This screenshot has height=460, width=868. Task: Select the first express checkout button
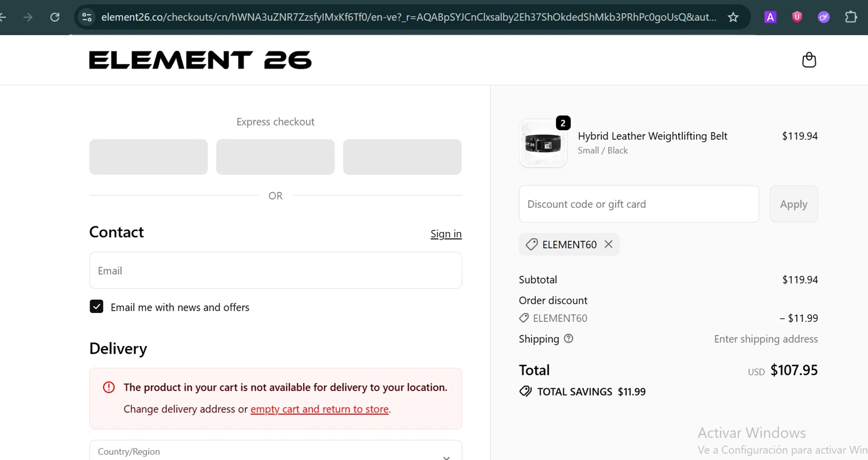[148, 157]
